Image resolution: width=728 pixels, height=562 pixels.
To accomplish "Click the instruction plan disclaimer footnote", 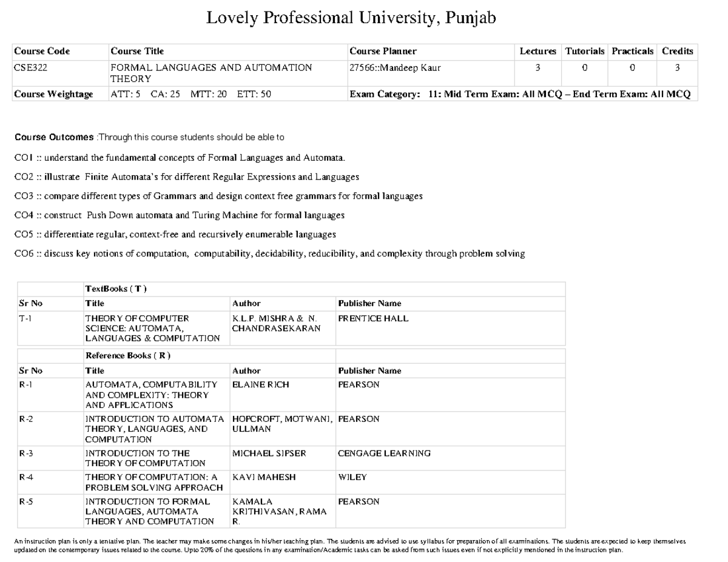I will pyautogui.click(x=351, y=546).
